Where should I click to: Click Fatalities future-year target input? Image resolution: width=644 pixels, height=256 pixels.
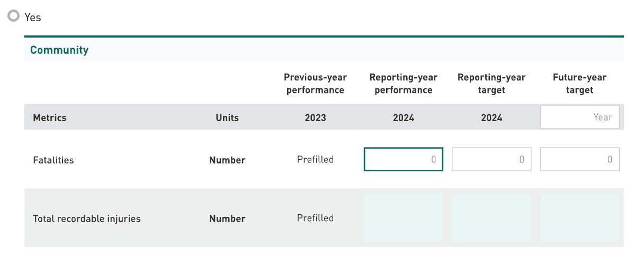click(x=579, y=159)
